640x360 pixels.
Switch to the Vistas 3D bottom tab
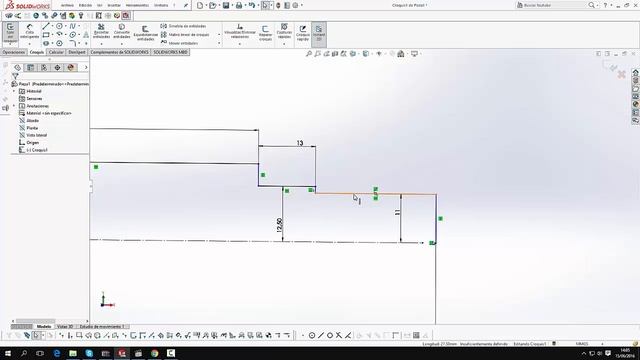tap(65, 327)
